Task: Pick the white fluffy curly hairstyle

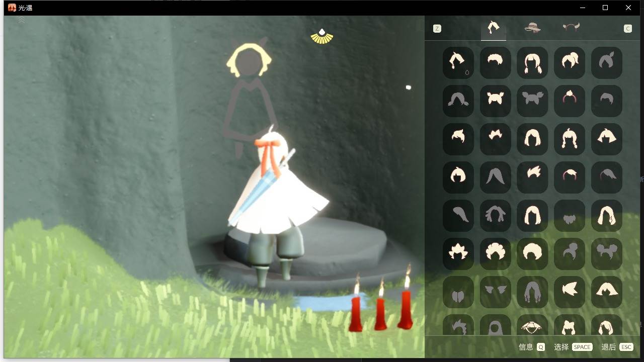Action: coord(496,254)
